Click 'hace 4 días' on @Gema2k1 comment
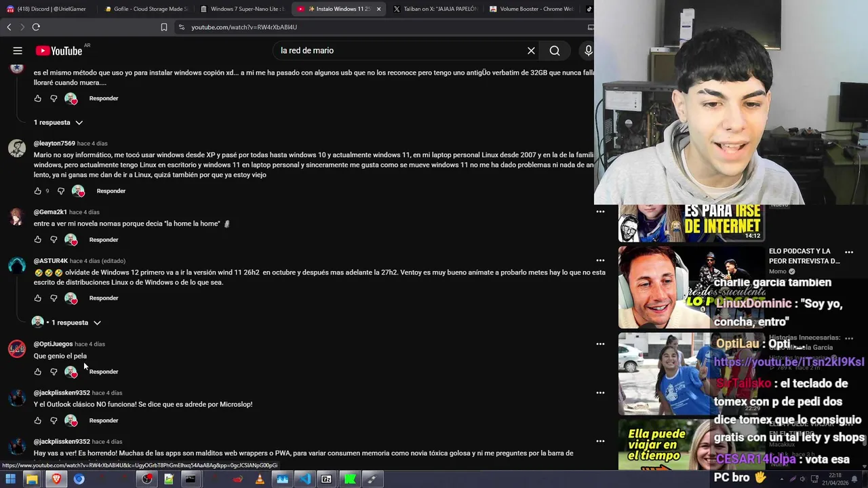868x488 pixels. (x=84, y=212)
